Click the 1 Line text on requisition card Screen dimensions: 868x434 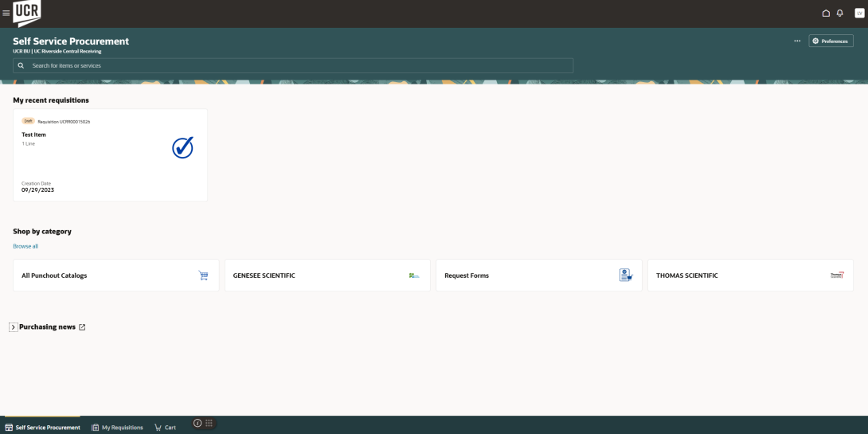click(x=28, y=144)
